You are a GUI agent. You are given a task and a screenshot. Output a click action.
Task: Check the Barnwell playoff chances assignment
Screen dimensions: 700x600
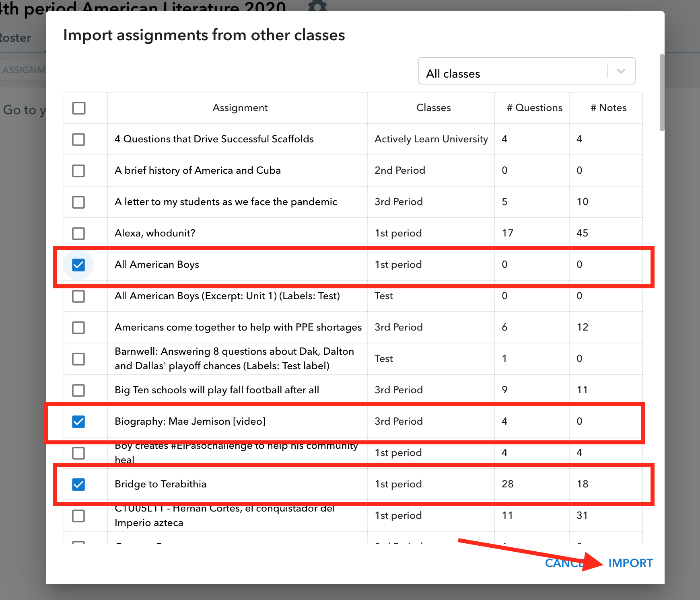[x=78, y=359]
